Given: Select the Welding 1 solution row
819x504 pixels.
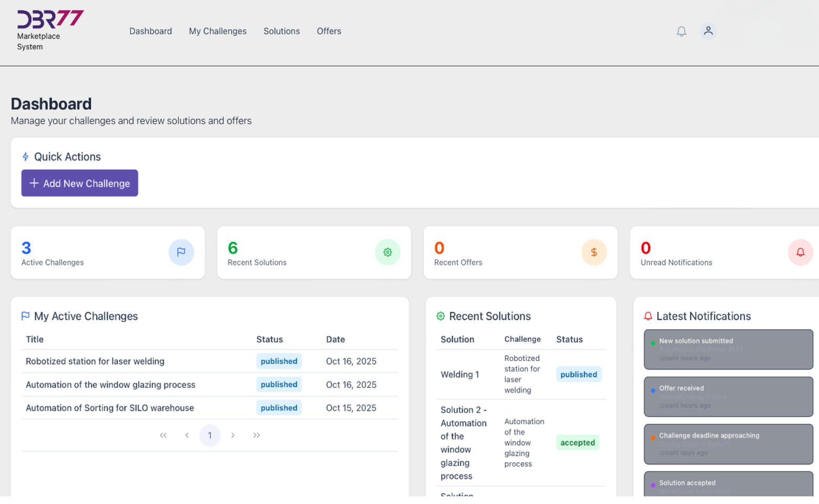Looking at the screenshot, I should [460, 374].
